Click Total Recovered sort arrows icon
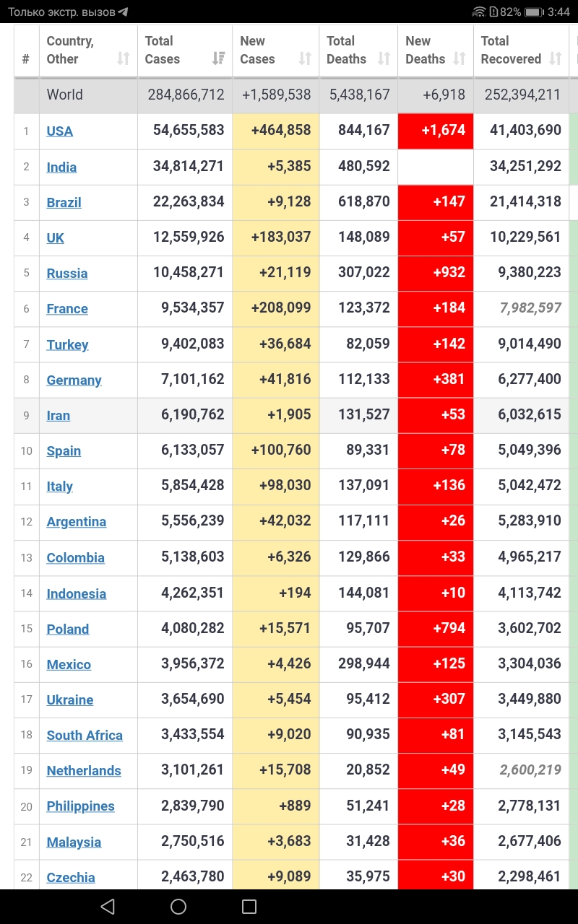Screen dimensions: 578x924 556,59
